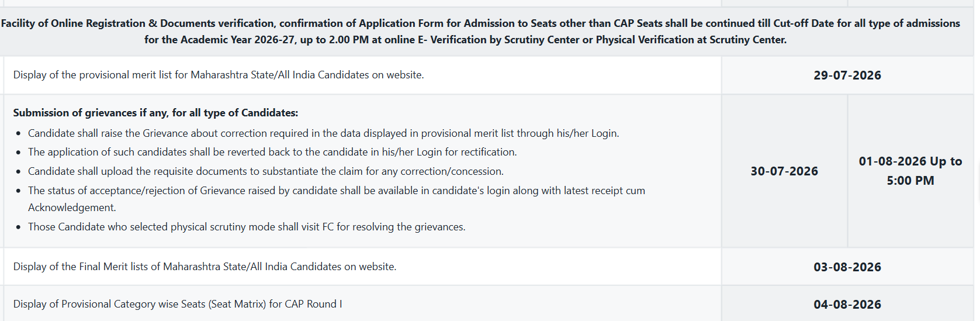Click the bullet about acceptance/rejection status of Grievance
This screenshot has height=321, width=980.
(x=337, y=199)
